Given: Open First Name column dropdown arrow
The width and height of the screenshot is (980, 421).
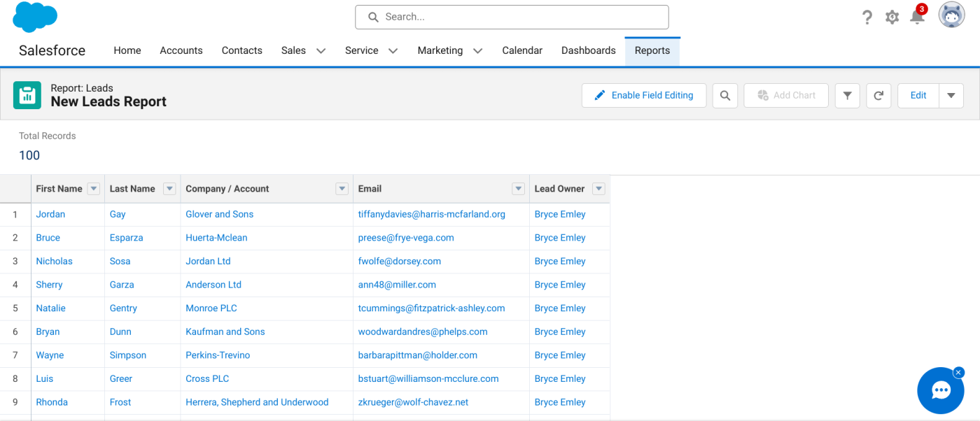Looking at the screenshot, I should tap(94, 189).
